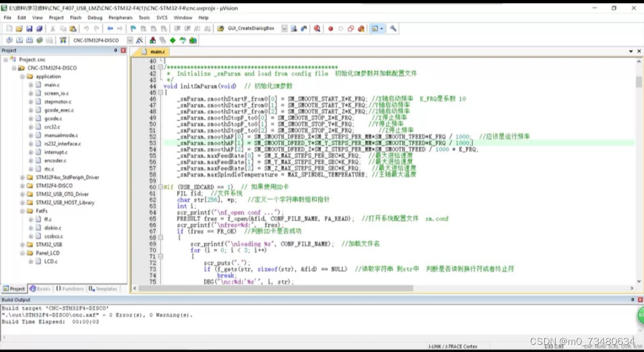Screen dimensions: 644x352
Task: Open Find in Files from the toolbar
Action: (x=221, y=29)
